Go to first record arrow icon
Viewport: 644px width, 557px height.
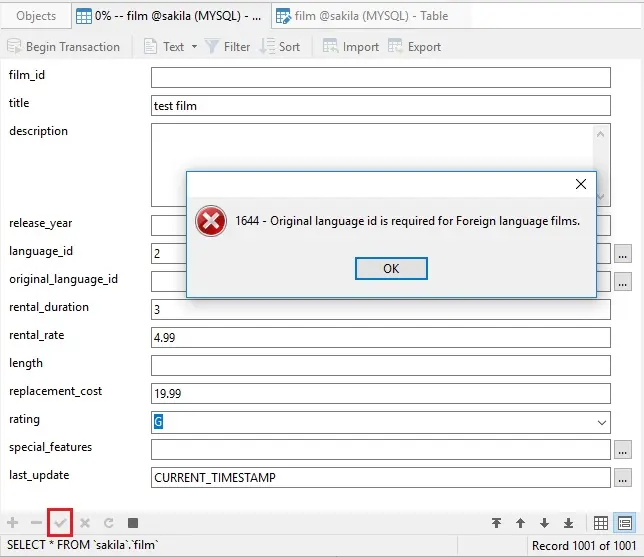point(497,523)
